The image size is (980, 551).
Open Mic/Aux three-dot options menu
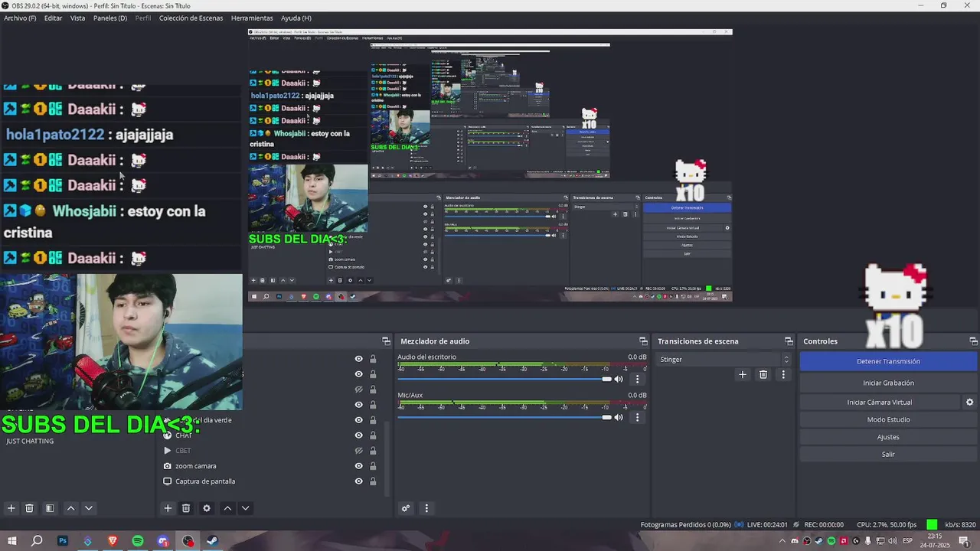pyautogui.click(x=637, y=418)
